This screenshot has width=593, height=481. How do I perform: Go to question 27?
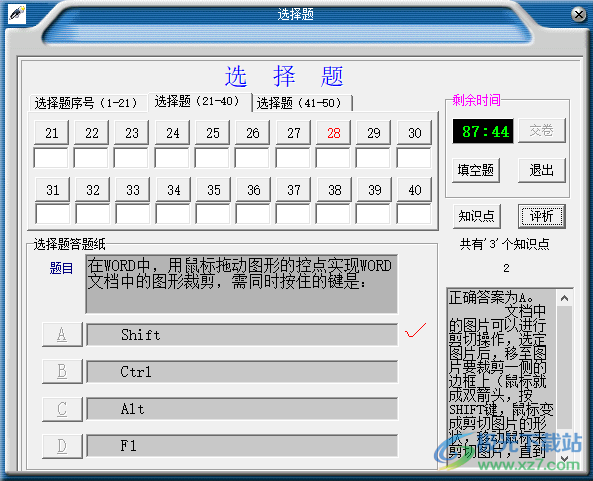[x=293, y=133]
